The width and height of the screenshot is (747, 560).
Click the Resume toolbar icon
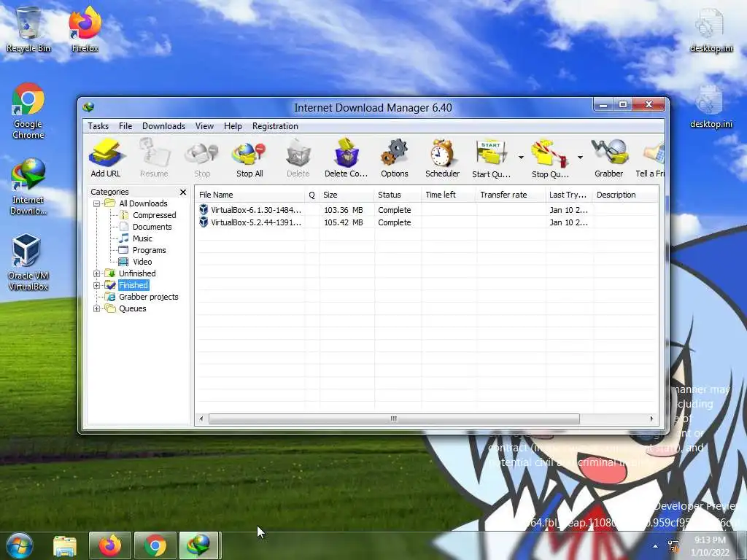tap(154, 158)
